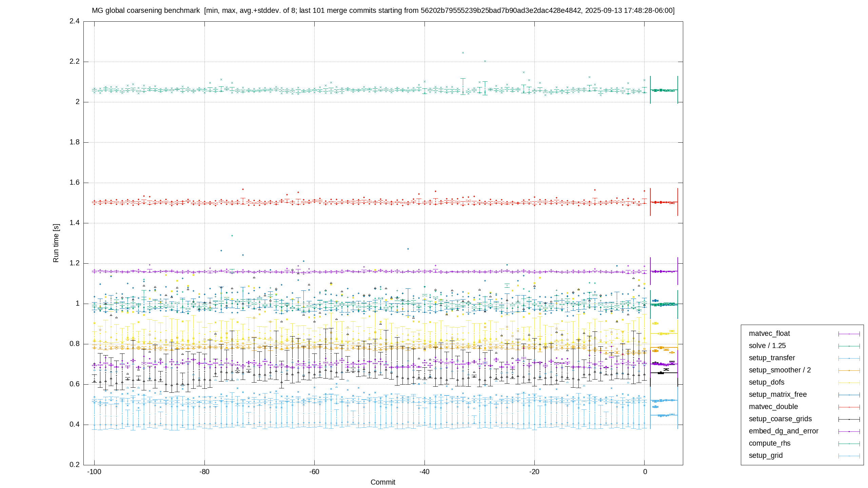Image resolution: width=868 pixels, height=488 pixels.
Task: Click the setup_transfer legend line sample
Action: [x=849, y=358]
